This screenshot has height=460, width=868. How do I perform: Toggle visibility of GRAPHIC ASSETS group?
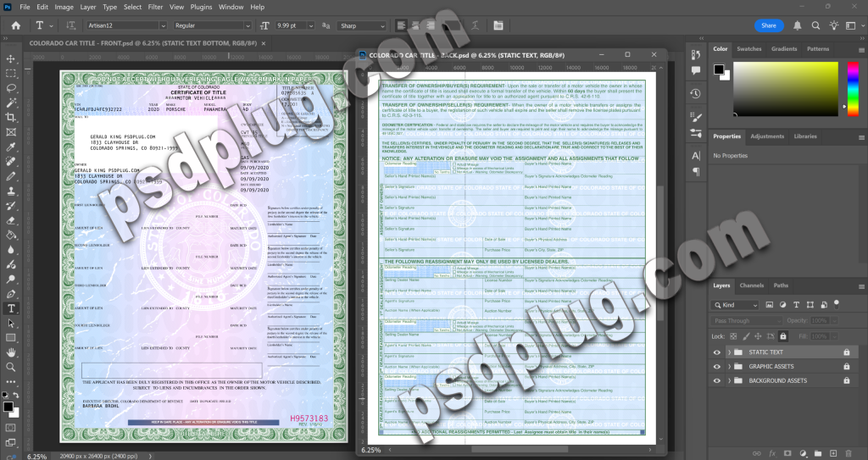point(717,367)
